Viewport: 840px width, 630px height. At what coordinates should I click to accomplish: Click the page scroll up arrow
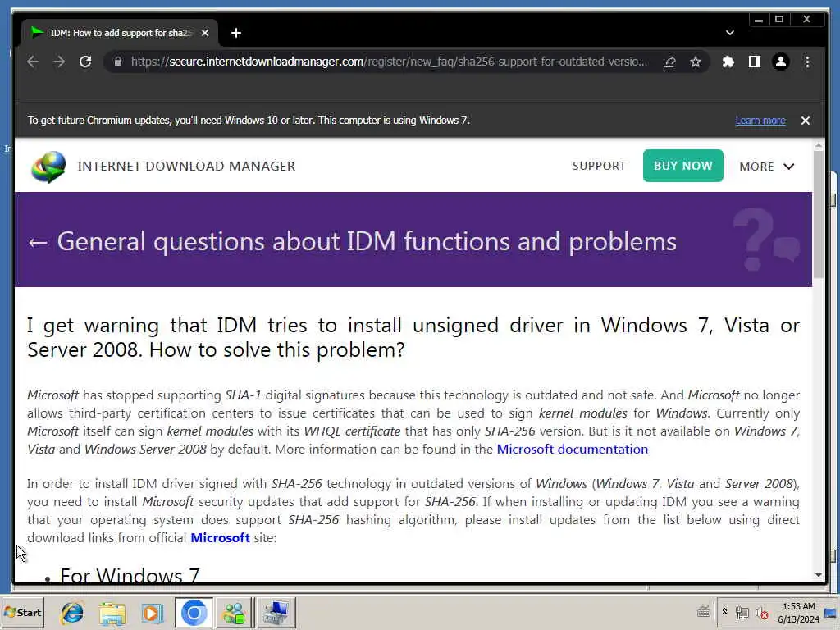[x=818, y=146]
